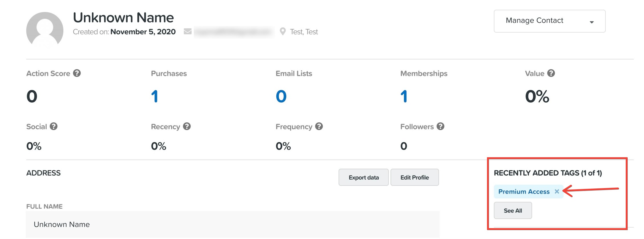The width and height of the screenshot is (644, 239).
Task: Click the Action Score help icon
Action: (x=77, y=73)
